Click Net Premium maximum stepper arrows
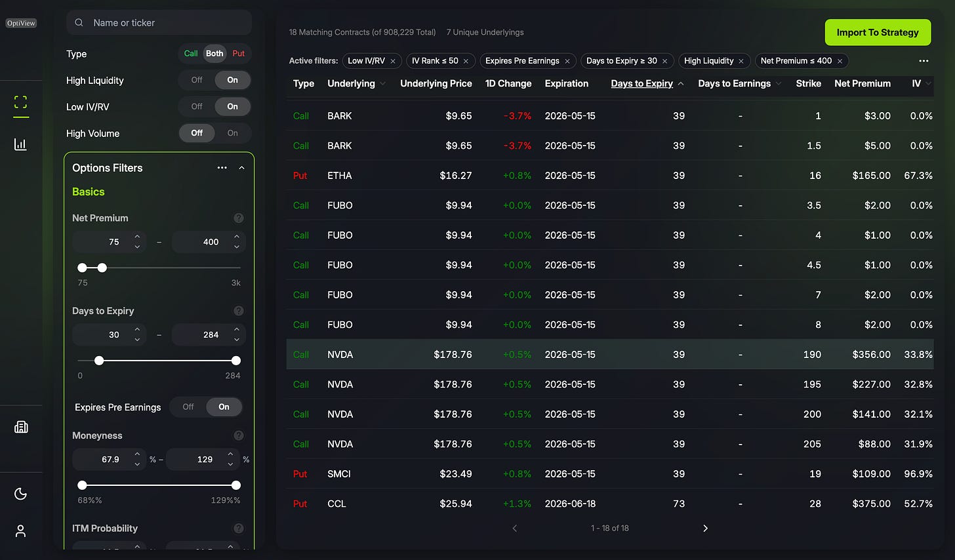Image resolution: width=955 pixels, height=560 pixels. (x=237, y=242)
